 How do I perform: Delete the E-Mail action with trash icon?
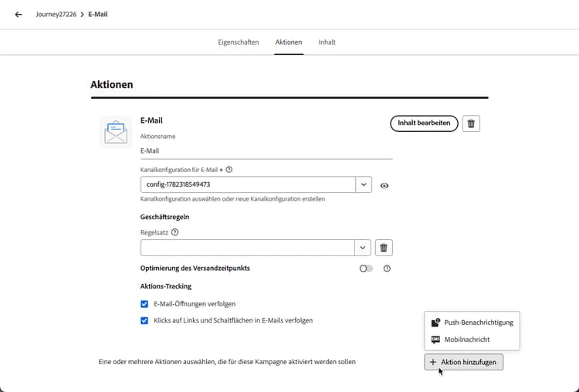(x=471, y=123)
